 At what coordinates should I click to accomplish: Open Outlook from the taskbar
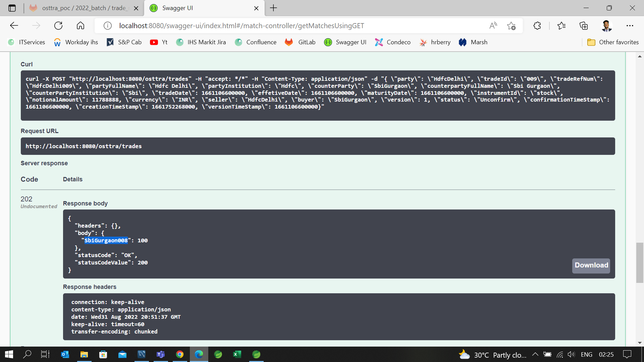click(65, 354)
